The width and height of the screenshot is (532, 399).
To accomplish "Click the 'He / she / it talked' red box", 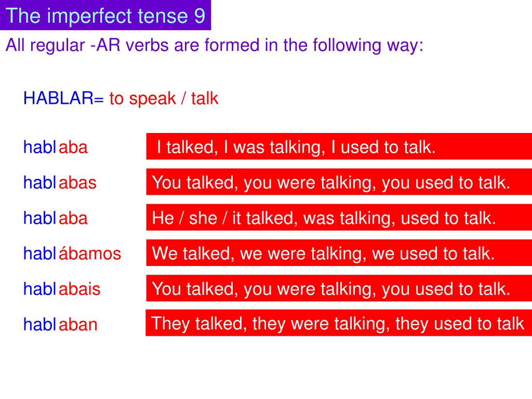I will coord(339,217).
